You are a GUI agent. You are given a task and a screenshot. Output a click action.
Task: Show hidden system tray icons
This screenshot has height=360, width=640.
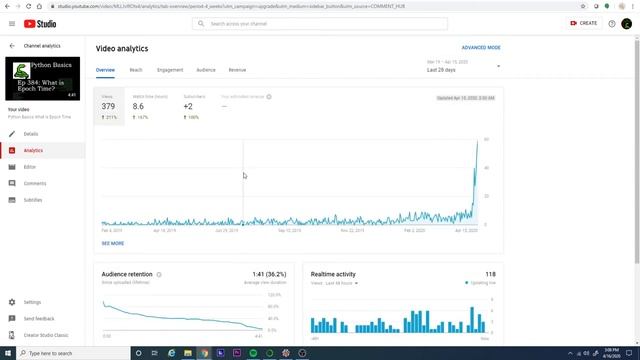[570, 353]
